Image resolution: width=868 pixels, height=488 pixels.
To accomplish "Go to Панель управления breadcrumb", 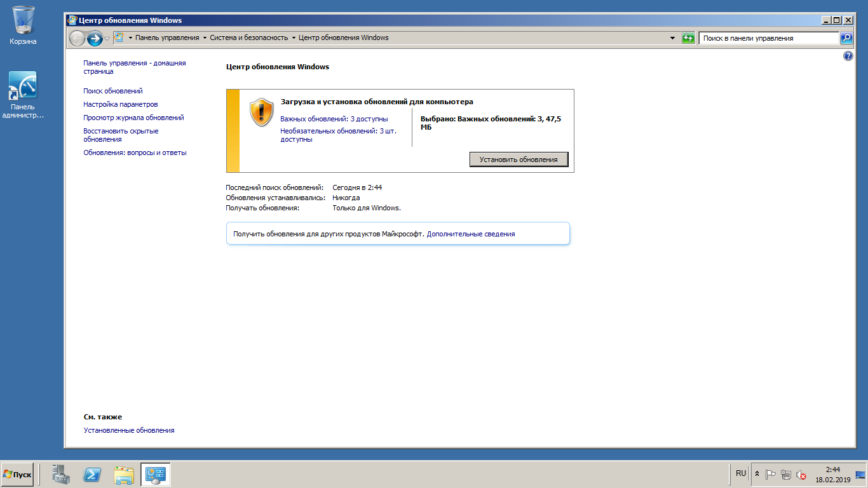I will tap(167, 37).
